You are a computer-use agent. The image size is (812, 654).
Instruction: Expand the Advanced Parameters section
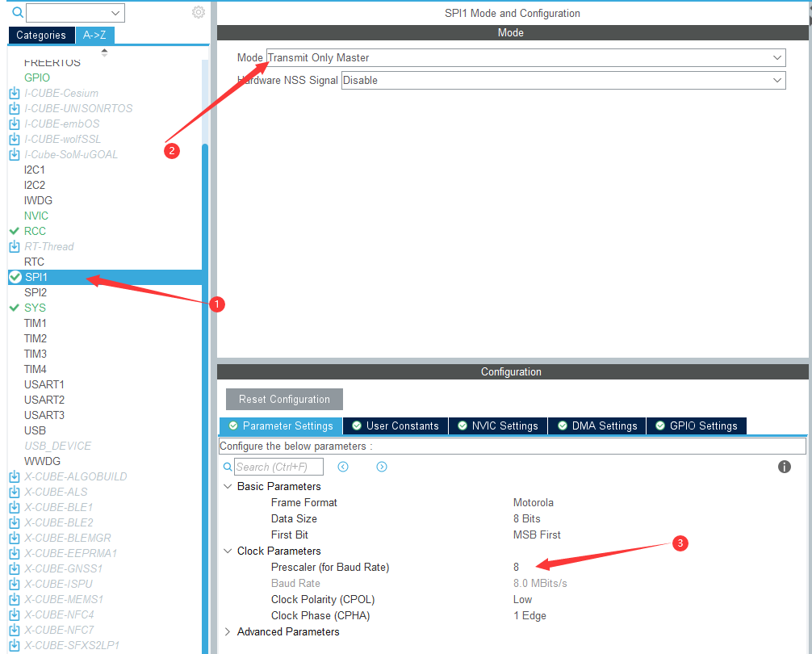click(x=228, y=631)
